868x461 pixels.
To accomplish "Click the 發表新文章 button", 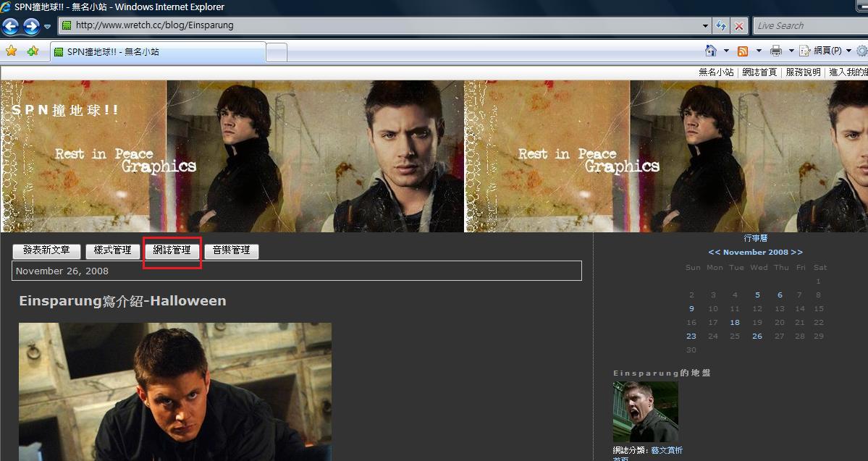I will [x=46, y=250].
